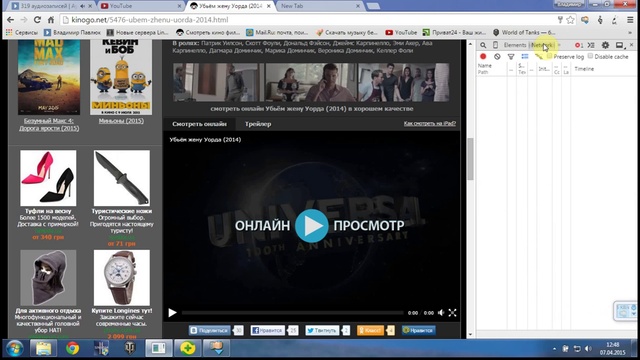Enable the Disable cache checkbox
640x360 pixels.
click(x=590, y=56)
